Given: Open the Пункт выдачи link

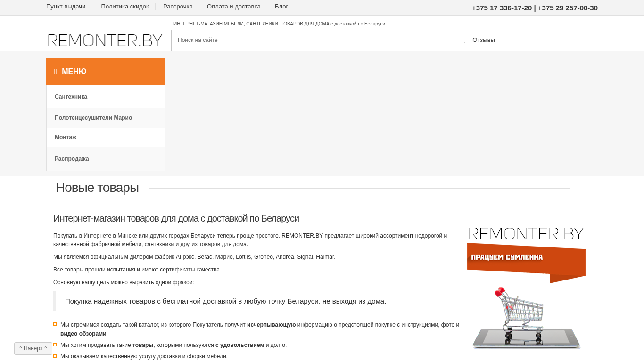Looking at the screenshot, I should click(66, 7).
